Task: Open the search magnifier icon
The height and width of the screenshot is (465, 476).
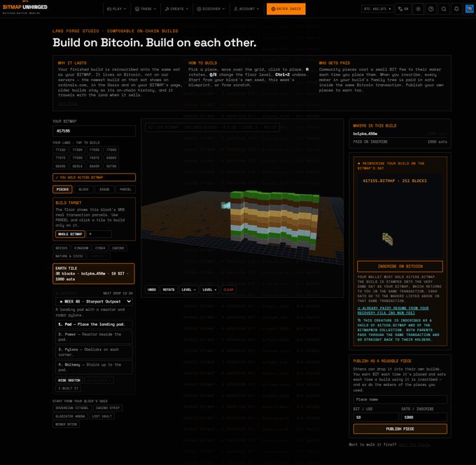Action: pyautogui.click(x=444, y=9)
